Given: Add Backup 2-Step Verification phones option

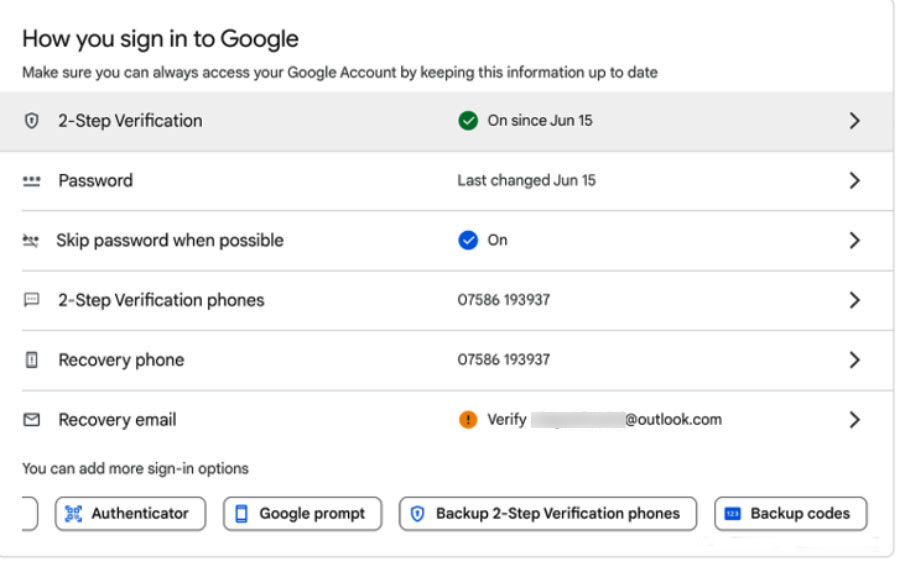Looking at the screenshot, I should click(x=548, y=514).
